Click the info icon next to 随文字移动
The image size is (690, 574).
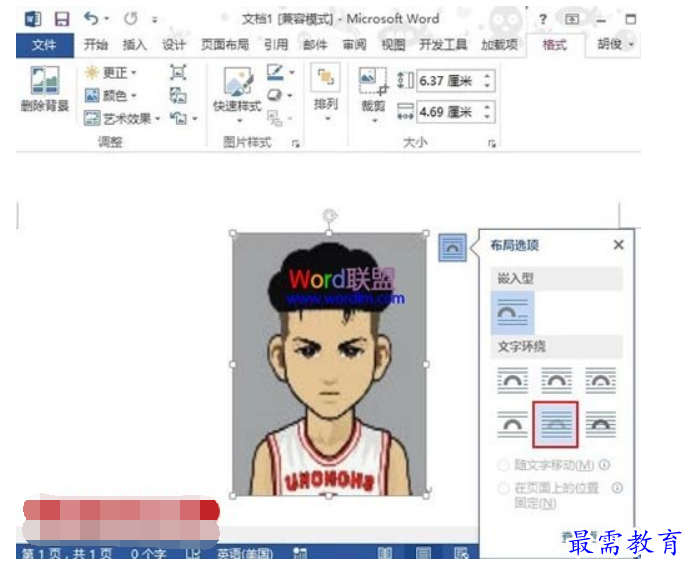point(605,464)
